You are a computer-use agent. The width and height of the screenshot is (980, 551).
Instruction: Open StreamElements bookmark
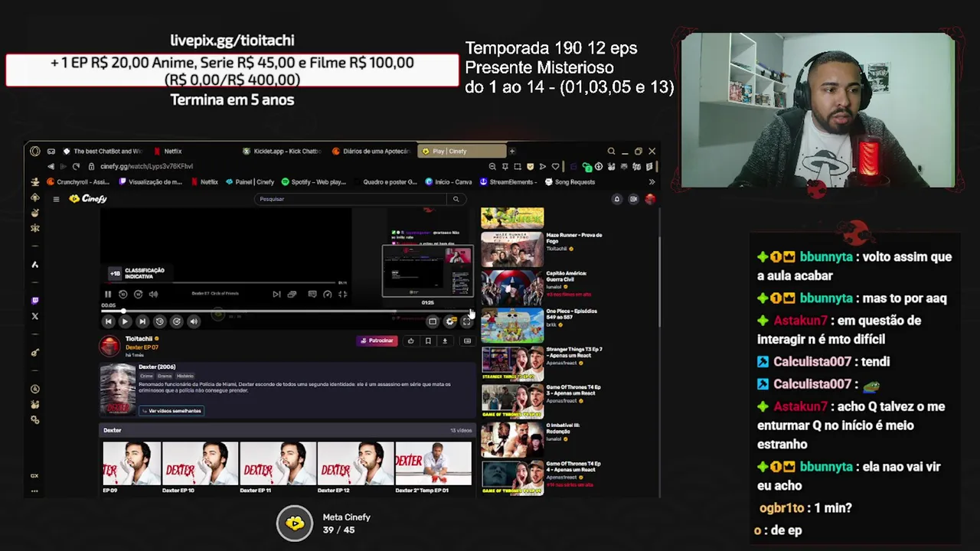click(507, 182)
